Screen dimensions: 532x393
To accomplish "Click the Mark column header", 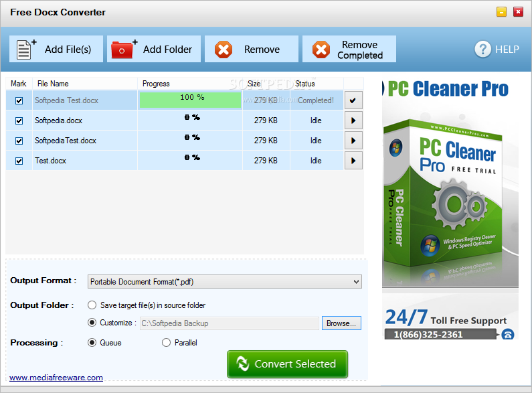I will click(19, 84).
